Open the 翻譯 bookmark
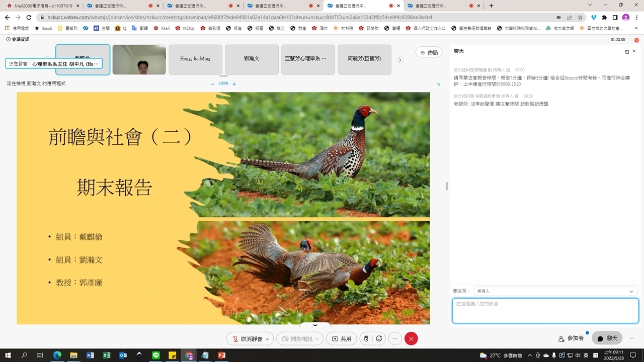Screen dimensions: 644x362 140,28
